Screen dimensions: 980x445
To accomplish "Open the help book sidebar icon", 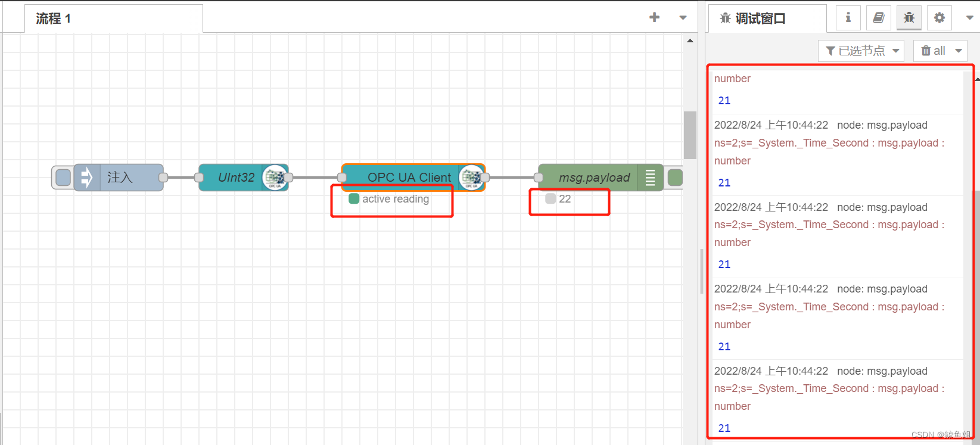I will click(879, 18).
